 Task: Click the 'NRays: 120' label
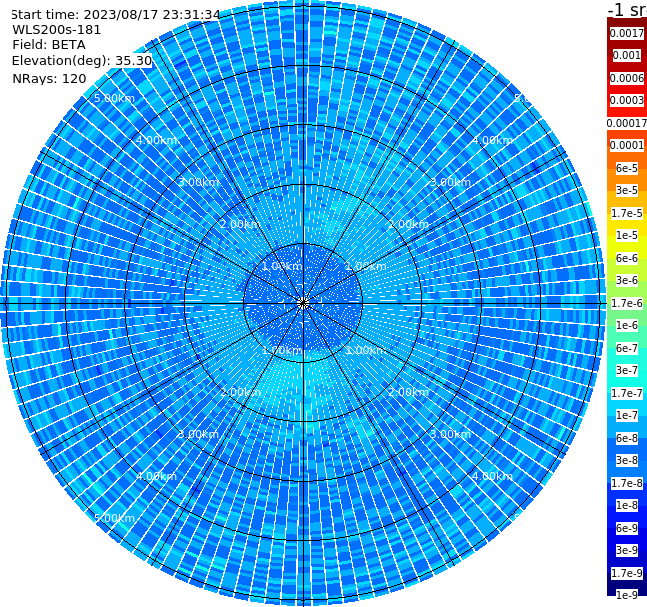pos(49,78)
